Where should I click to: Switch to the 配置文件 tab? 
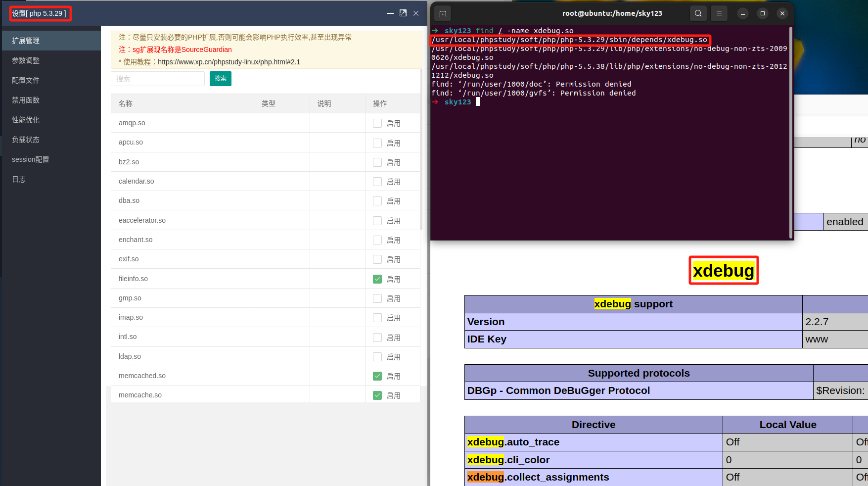tap(26, 80)
